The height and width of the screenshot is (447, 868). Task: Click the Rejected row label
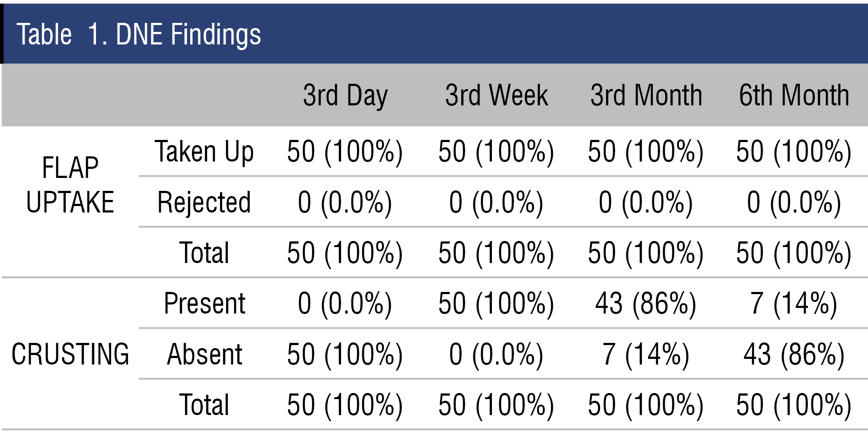[204, 202]
